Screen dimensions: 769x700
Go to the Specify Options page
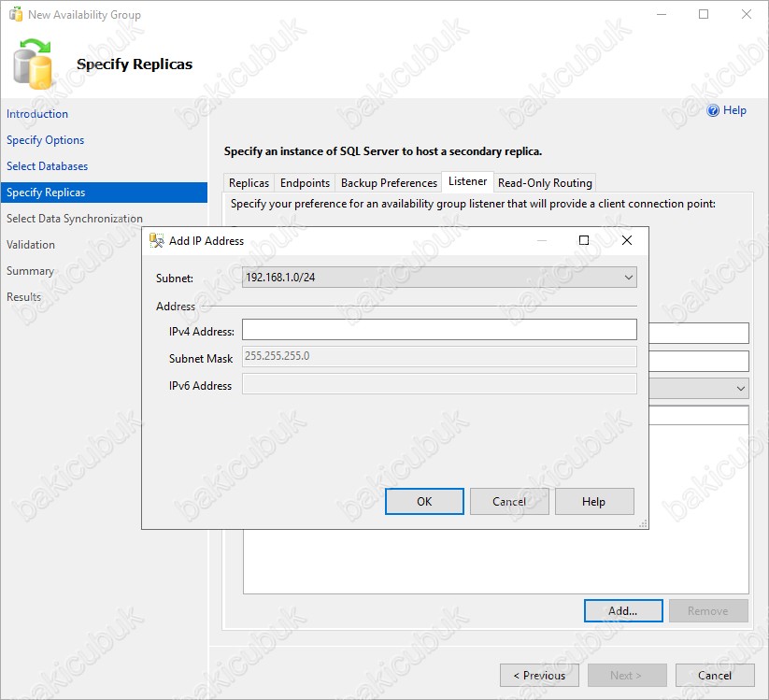coord(45,140)
